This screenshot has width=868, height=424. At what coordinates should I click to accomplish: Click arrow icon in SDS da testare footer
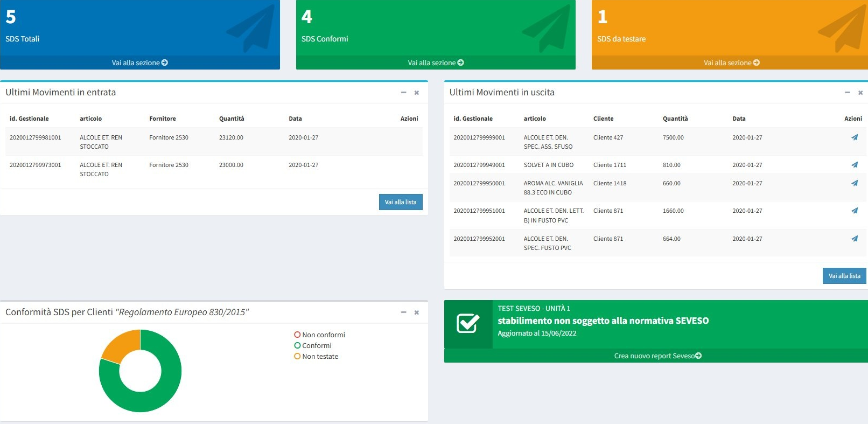(x=757, y=62)
